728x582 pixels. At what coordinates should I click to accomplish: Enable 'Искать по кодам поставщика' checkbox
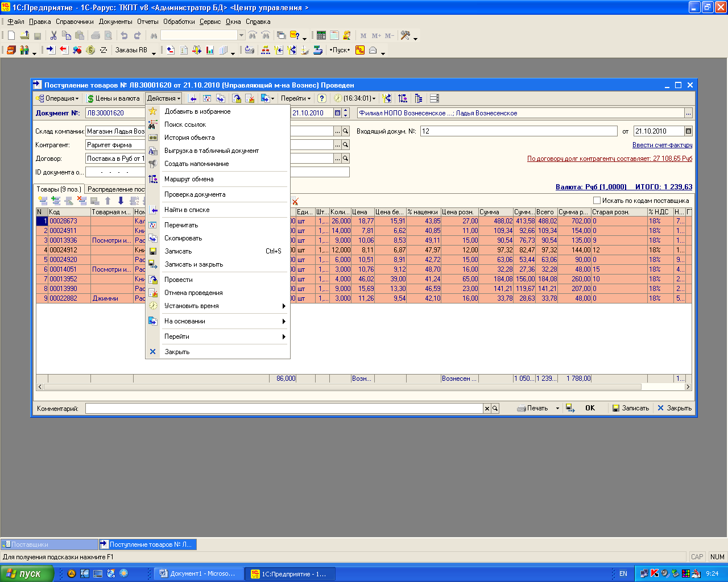click(x=597, y=200)
